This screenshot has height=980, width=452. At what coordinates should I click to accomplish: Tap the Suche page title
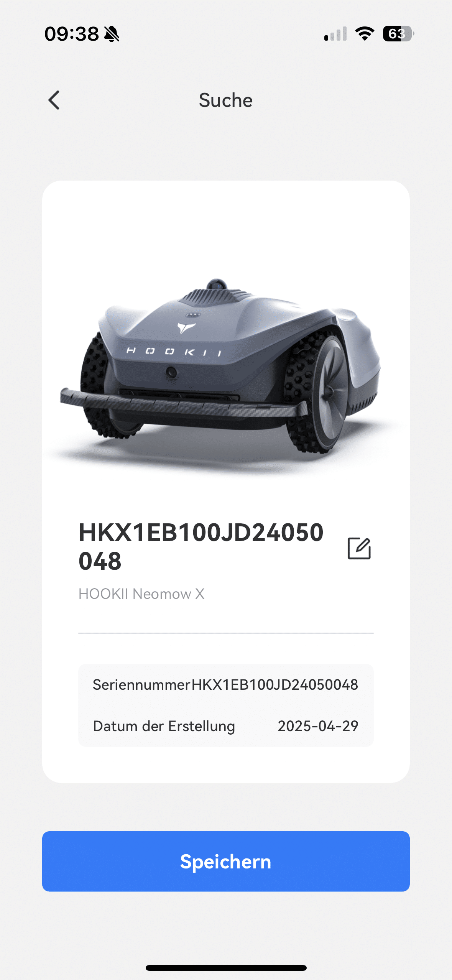226,100
